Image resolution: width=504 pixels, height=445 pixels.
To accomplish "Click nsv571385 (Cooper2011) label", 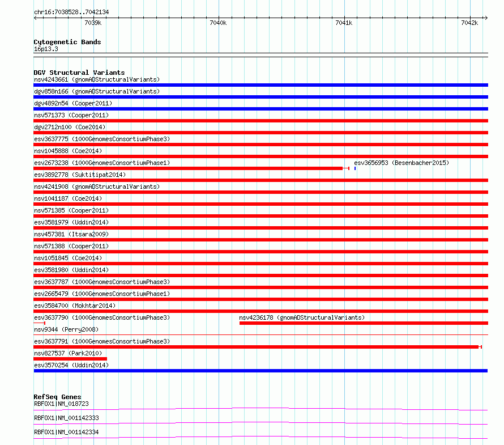I will [71, 210].
